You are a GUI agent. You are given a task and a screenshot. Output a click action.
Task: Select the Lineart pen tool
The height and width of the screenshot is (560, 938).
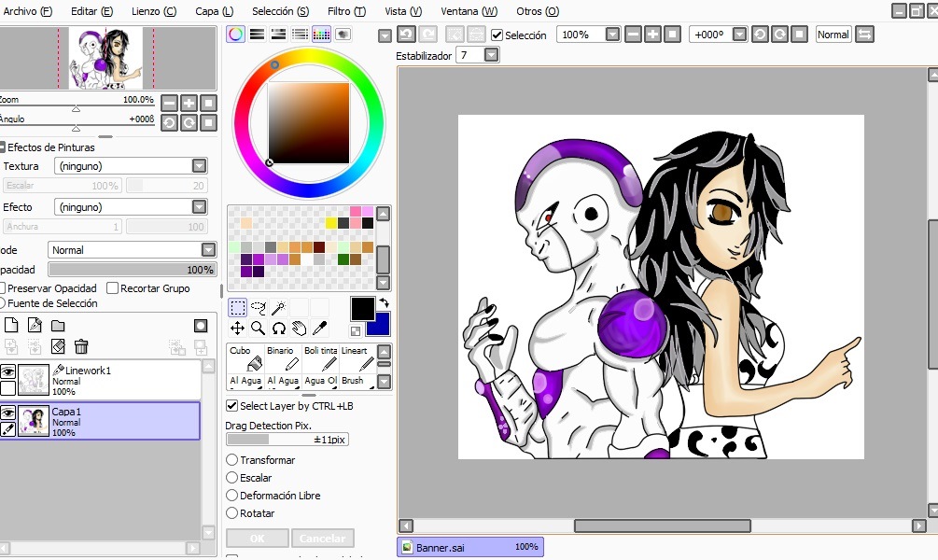(x=357, y=357)
